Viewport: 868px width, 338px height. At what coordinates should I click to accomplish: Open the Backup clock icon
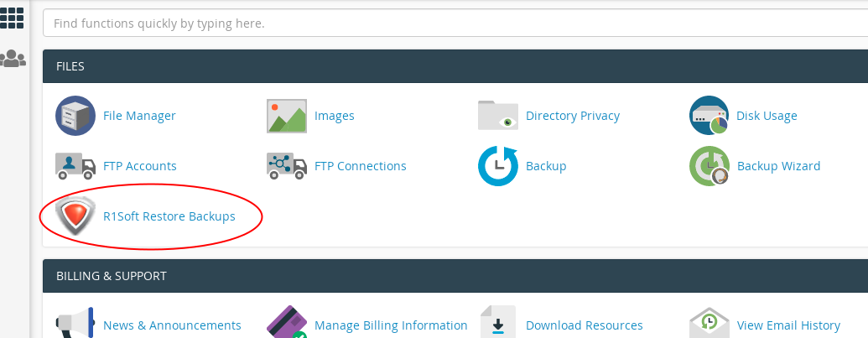498,166
